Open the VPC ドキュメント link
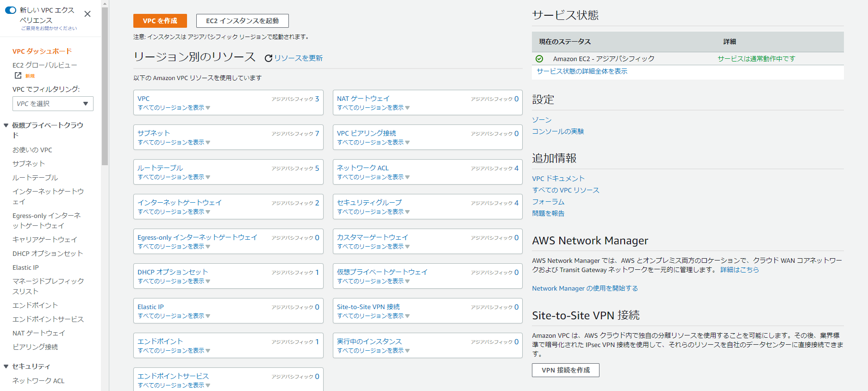This screenshot has height=391, width=868. [558, 179]
